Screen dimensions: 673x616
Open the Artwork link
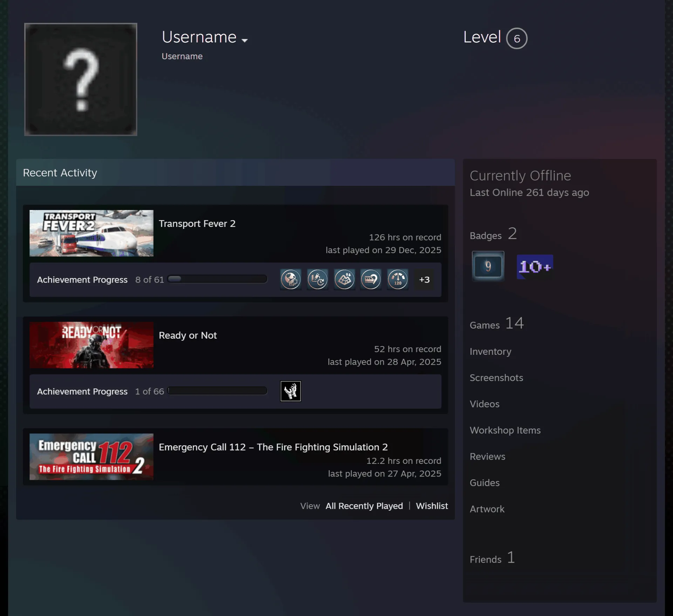pos(487,509)
